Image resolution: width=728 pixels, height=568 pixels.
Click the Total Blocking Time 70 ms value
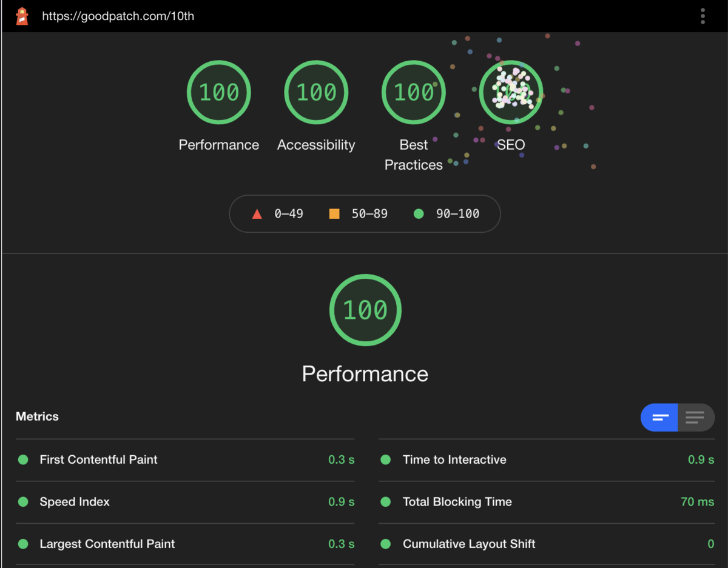[698, 502]
